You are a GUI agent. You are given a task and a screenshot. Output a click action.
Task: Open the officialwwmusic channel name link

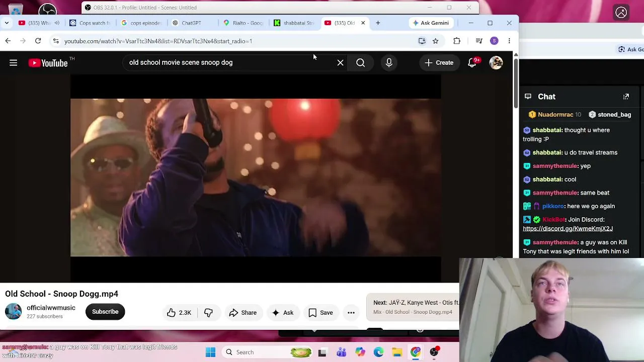(51, 308)
